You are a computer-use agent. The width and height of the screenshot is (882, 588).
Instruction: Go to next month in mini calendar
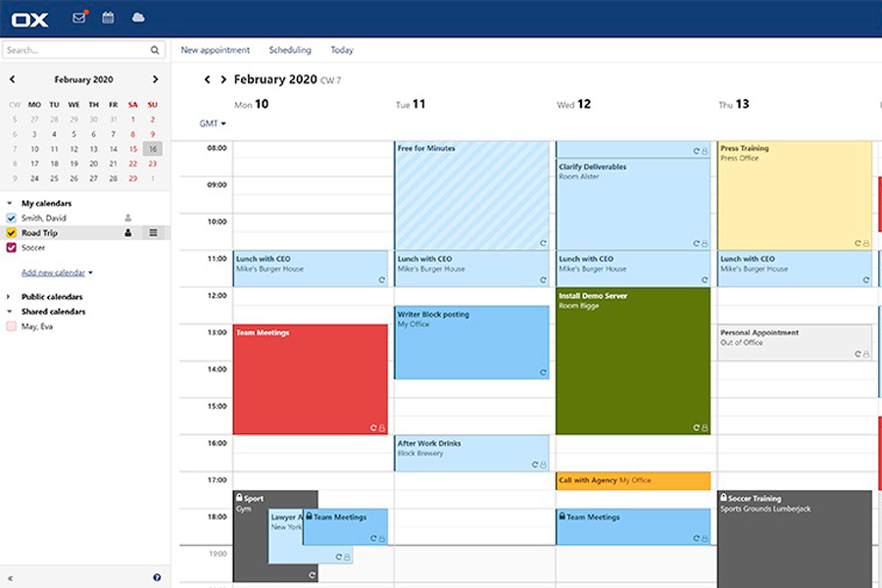click(155, 79)
